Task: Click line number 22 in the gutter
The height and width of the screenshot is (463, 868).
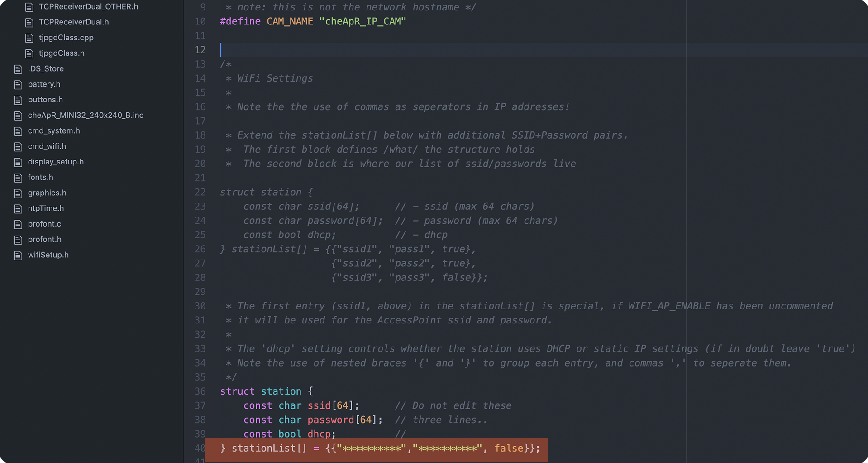Action: (x=200, y=192)
